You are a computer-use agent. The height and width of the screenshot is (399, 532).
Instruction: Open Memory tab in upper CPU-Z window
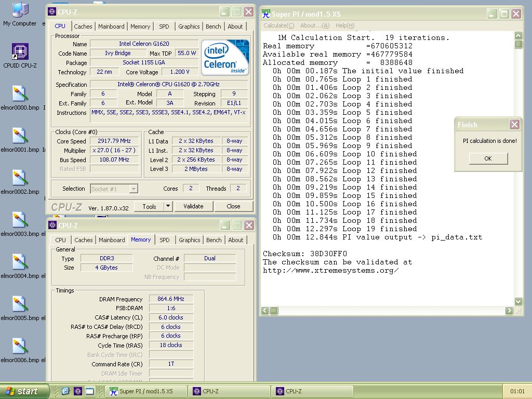[x=140, y=26]
